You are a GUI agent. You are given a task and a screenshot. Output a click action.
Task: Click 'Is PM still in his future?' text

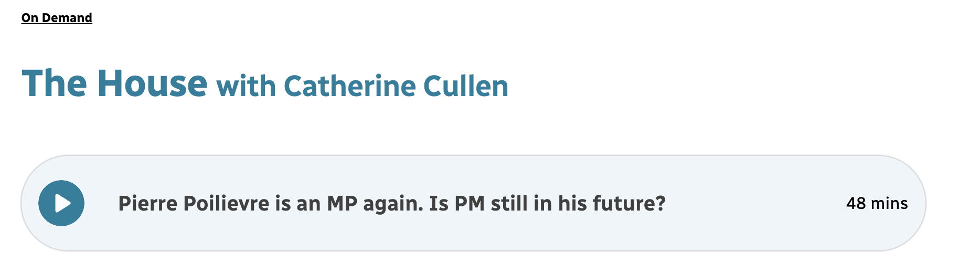(x=547, y=203)
